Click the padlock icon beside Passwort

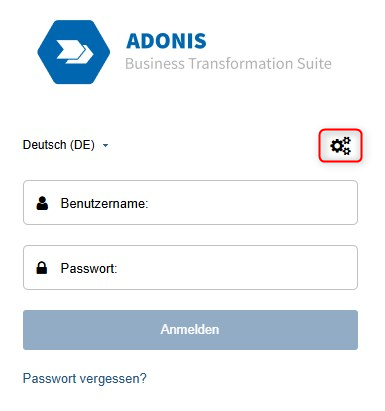42,268
